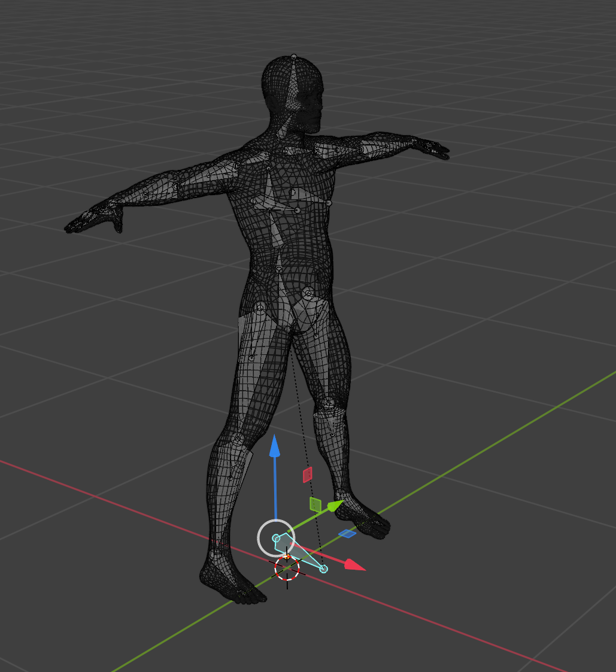This screenshot has height=672, width=616.
Task: Click the cyan tail joint of selected bone
Action: (x=324, y=568)
